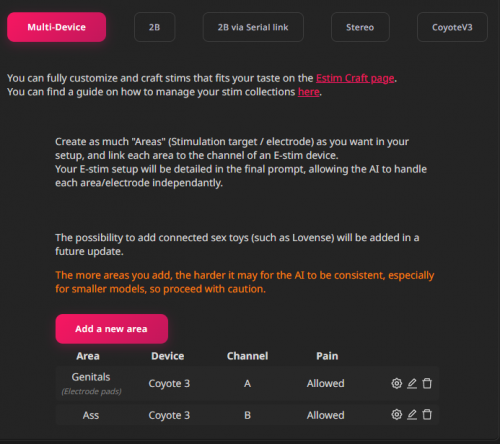Click the Ass area name cell
The image size is (500, 444).
[x=91, y=415]
